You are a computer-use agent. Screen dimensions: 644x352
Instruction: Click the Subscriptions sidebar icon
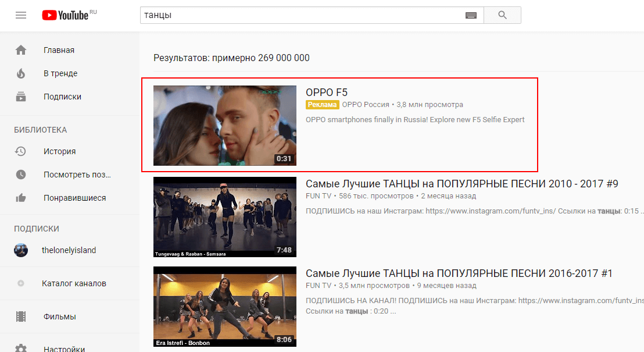tap(21, 97)
